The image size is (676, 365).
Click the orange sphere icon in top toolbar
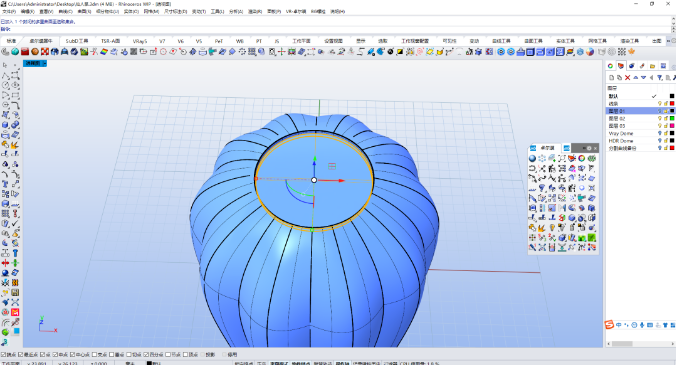point(34,52)
